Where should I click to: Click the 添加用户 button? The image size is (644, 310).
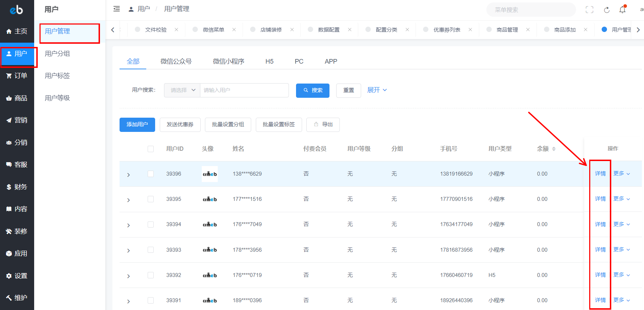137,125
